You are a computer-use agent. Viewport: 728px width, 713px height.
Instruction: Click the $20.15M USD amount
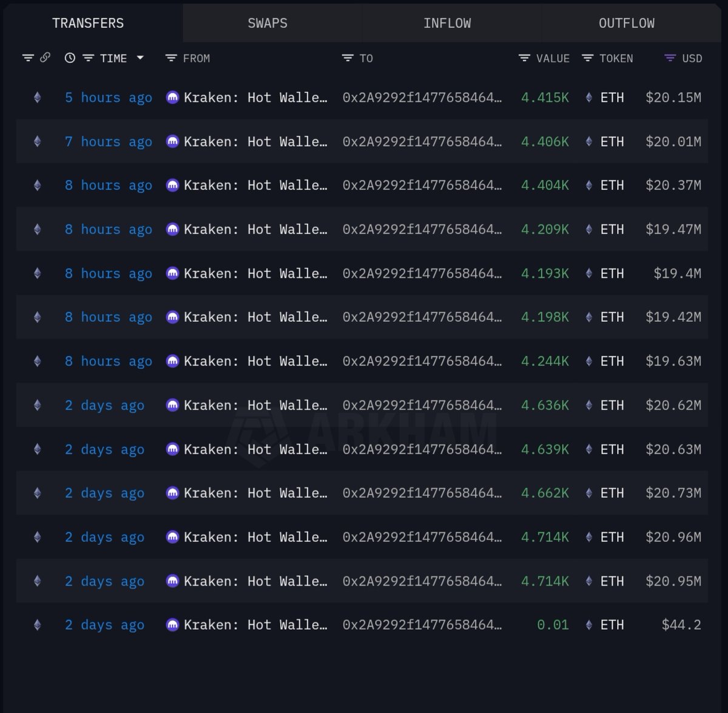point(673,98)
